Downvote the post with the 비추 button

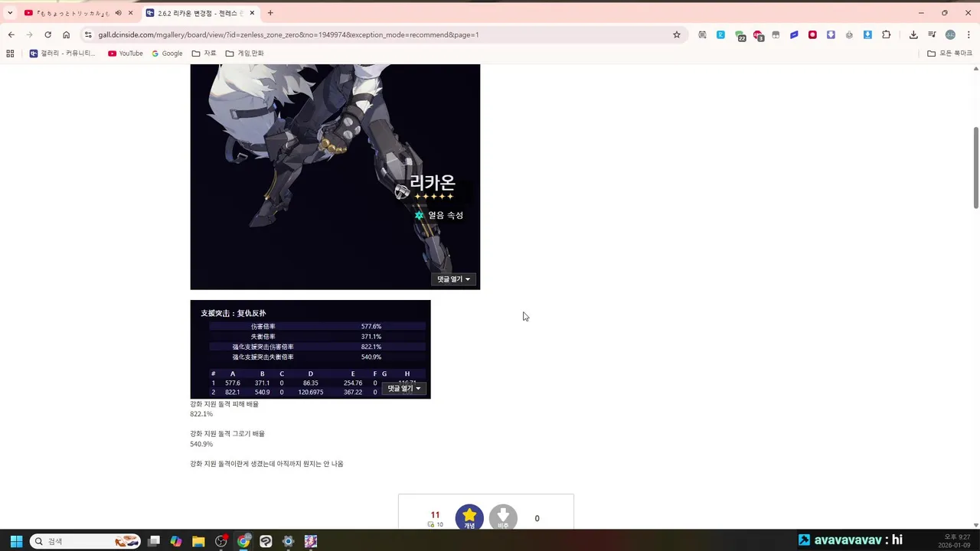(503, 517)
